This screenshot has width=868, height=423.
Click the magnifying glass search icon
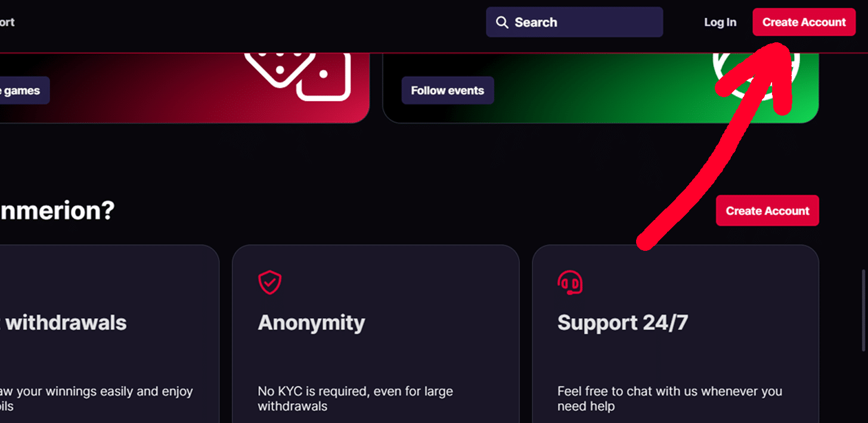point(503,23)
